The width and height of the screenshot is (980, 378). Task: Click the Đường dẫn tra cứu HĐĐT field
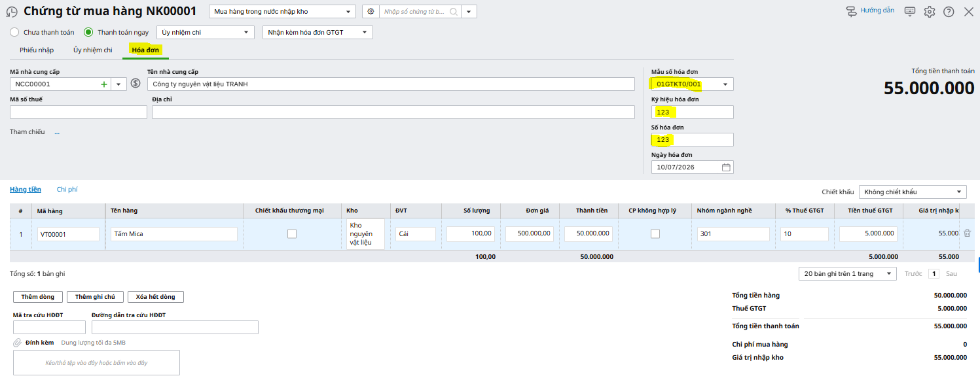click(x=175, y=327)
